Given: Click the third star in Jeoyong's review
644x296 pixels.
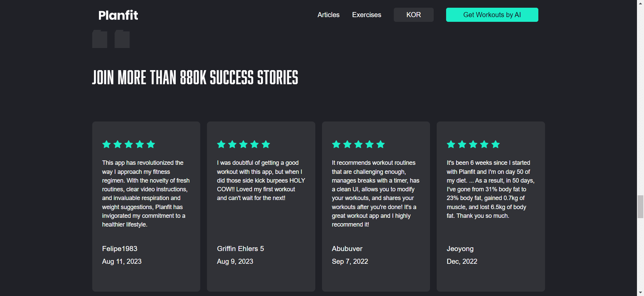Looking at the screenshot, I should click(x=473, y=144).
